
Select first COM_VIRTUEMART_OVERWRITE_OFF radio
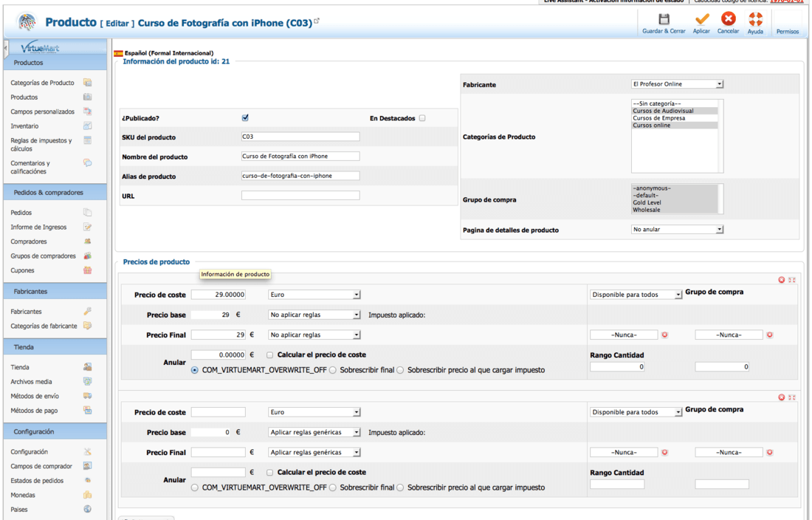[x=195, y=370]
